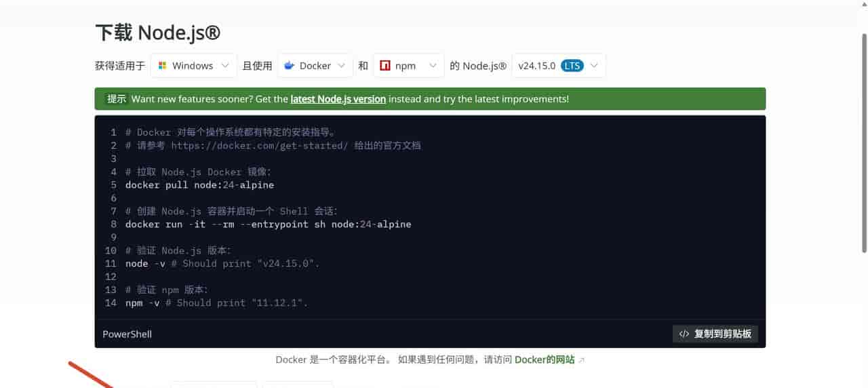Click the LTS badge
868x388 pixels.
(x=572, y=66)
